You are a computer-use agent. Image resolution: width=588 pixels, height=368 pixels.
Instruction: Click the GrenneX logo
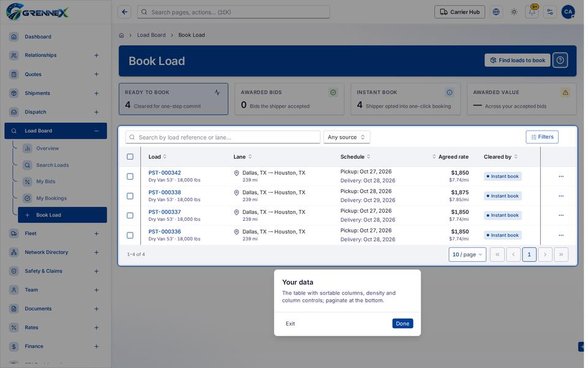click(37, 12)
